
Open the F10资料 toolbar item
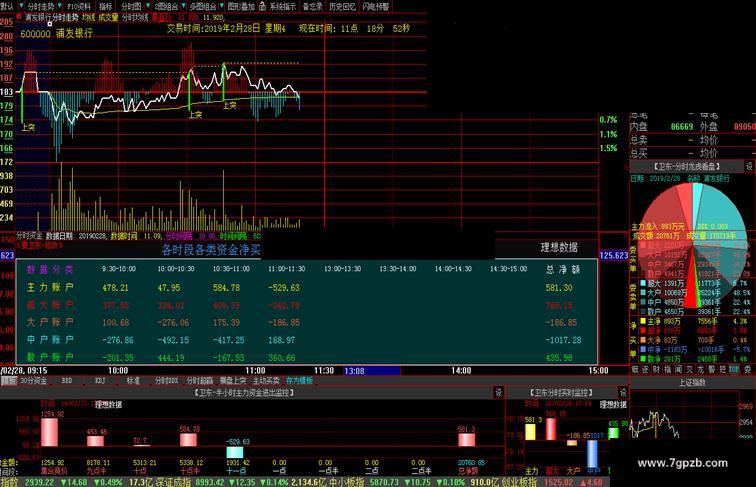coord(79,7)
